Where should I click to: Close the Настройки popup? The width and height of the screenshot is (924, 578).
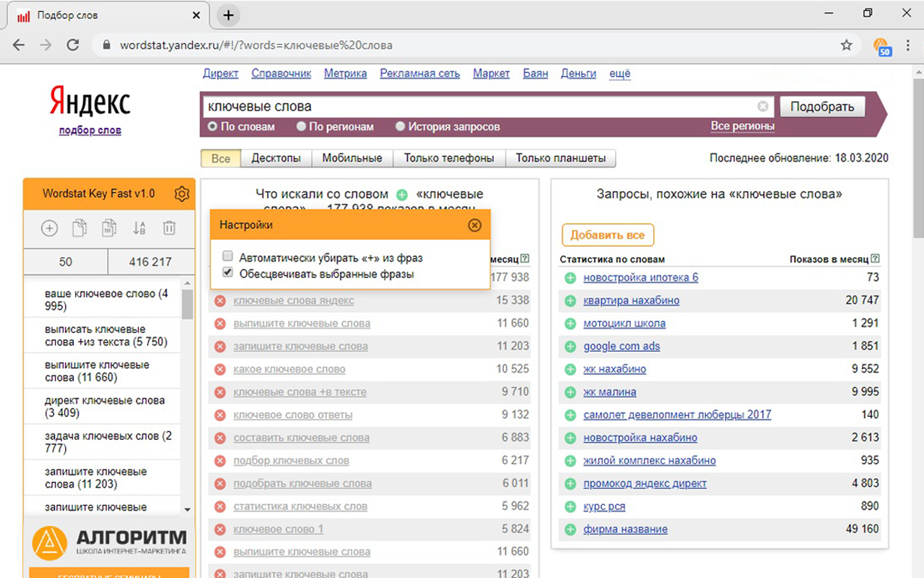click(474, 225)
